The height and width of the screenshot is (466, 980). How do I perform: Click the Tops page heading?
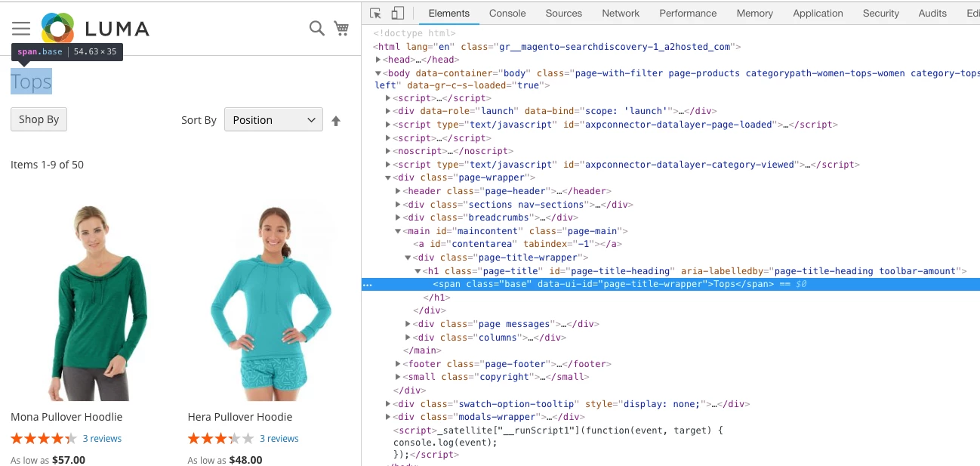point(31,82)
